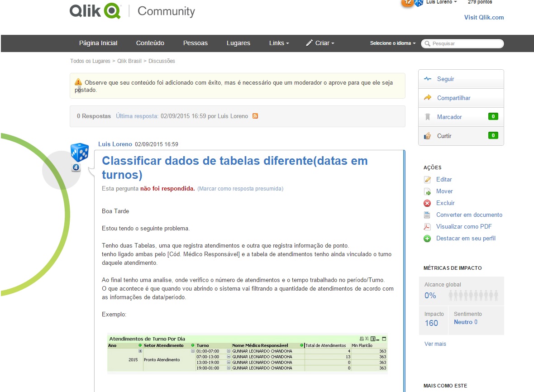The height and width of the screenshot is (392, 534).
Task: Open the Links dropdown menu
Action: (279, 43)
